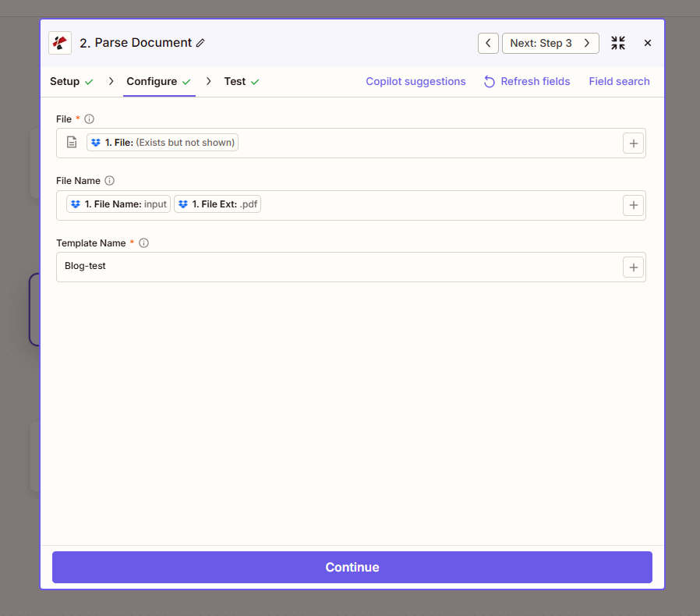Screen dimensions: 700x616
Task: Click Refresh fields
Action: click(x=535, y=81)
